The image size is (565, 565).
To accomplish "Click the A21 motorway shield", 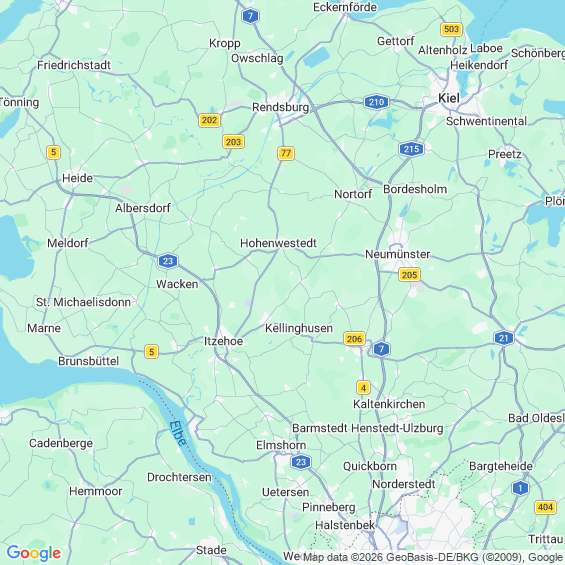I will pos(503,338).
